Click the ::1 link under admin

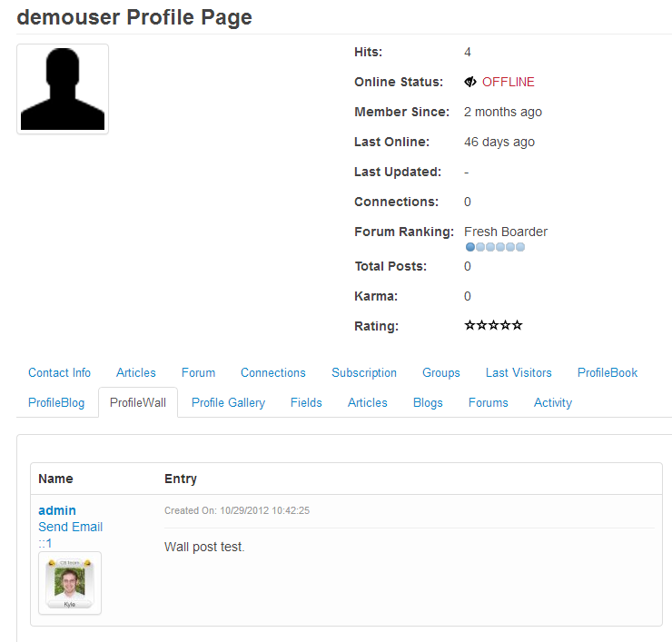(x=45, y=543)
